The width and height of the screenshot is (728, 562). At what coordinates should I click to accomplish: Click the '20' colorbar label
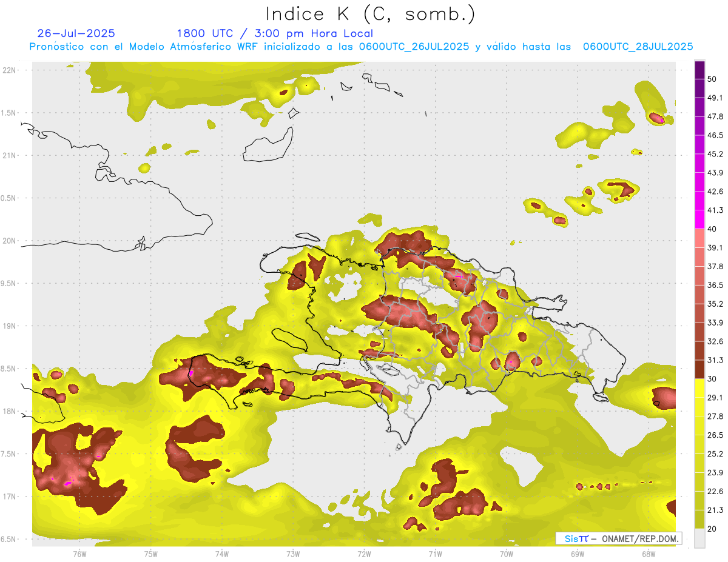click(712, 529)
